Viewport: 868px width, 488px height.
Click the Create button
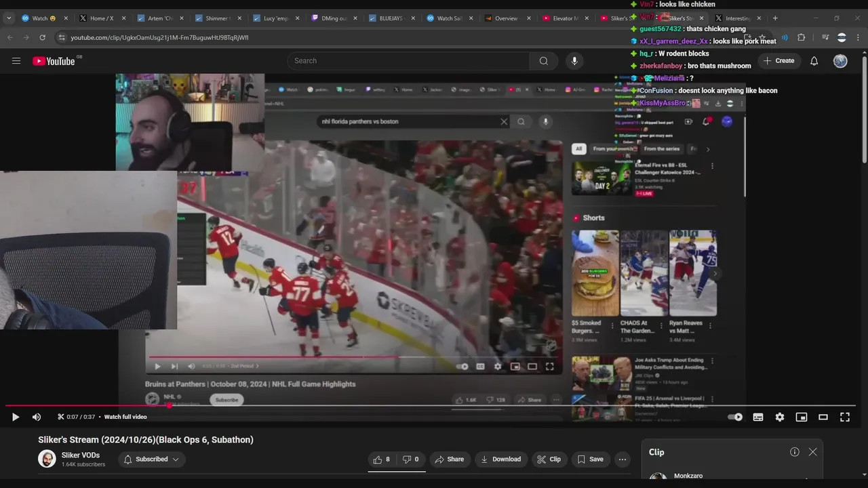click(x=778, y=61)
